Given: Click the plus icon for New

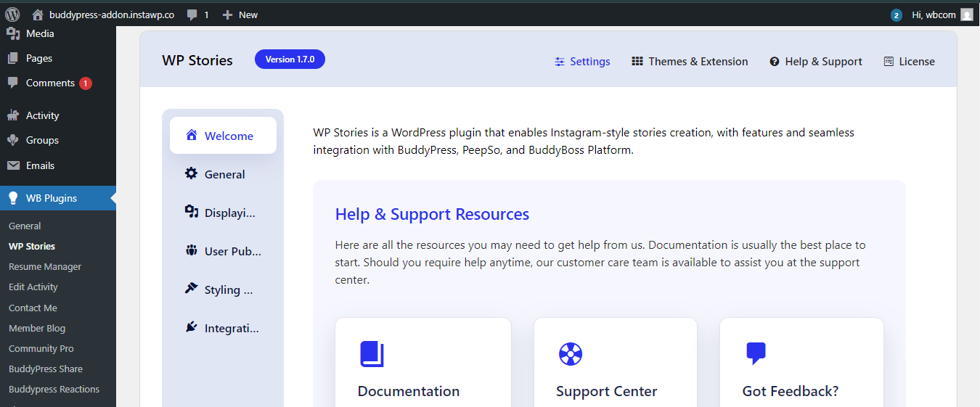Looking at the screenshot, I should [227, 15].
